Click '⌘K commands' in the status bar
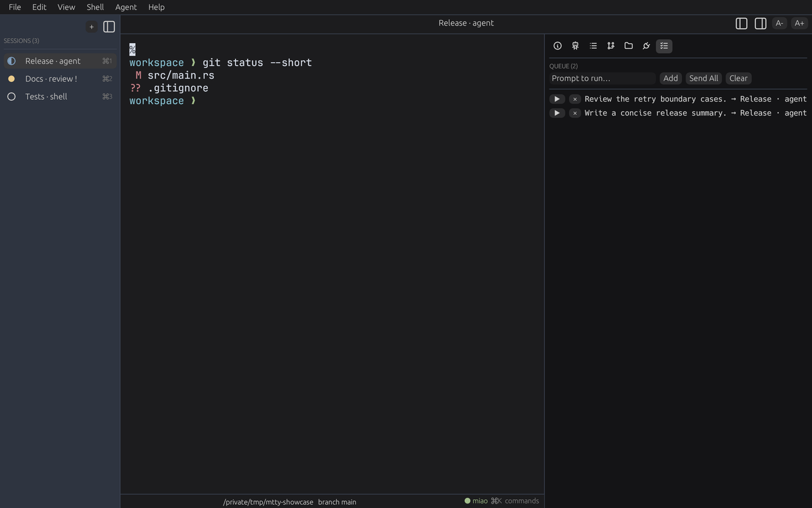The width and height of the screenshot is (812, 508). coord(514,501)
